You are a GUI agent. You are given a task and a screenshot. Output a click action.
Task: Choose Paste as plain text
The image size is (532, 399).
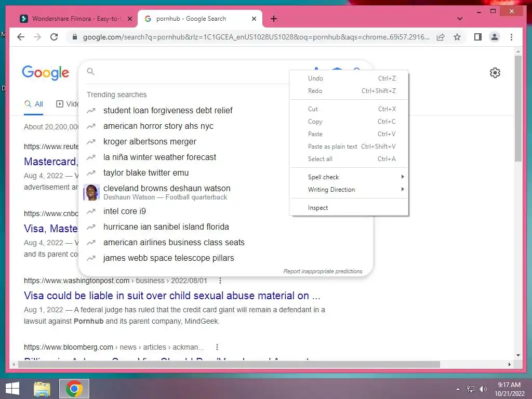[349, 147]
